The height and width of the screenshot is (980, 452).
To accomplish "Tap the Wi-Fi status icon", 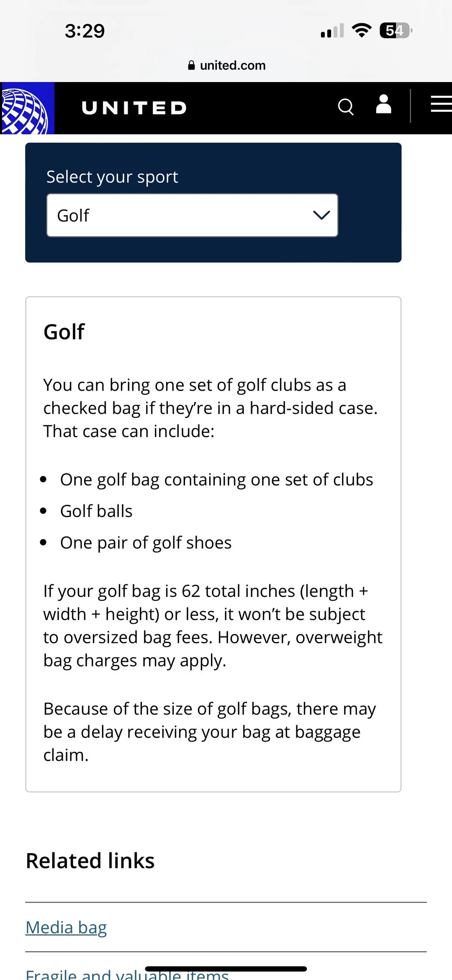I will click(361, 29).
